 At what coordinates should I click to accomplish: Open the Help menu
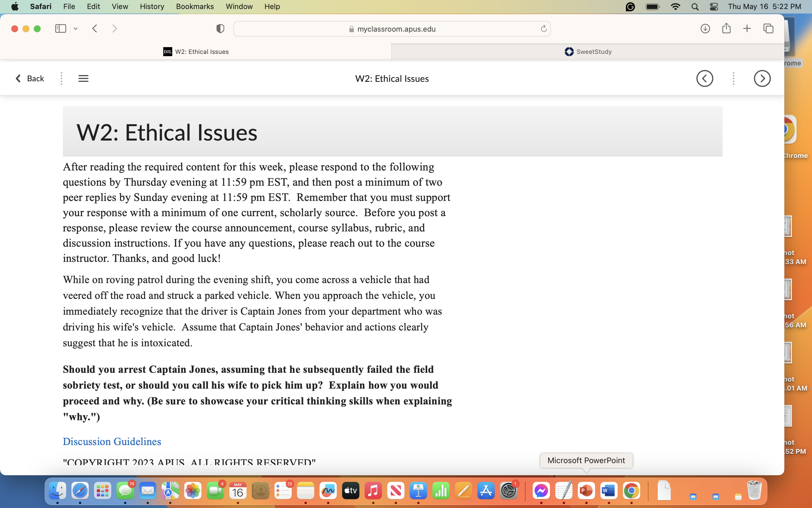(272, 6)
